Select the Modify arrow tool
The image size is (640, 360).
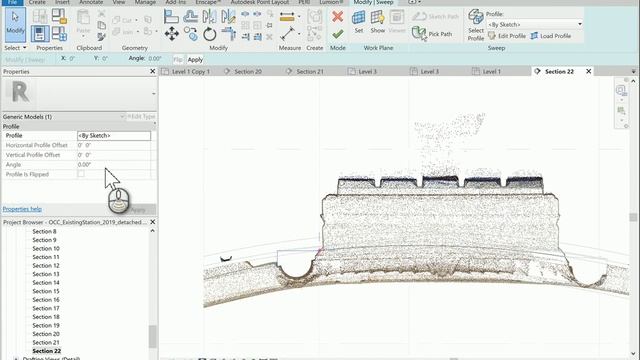(x=15, y=24)
